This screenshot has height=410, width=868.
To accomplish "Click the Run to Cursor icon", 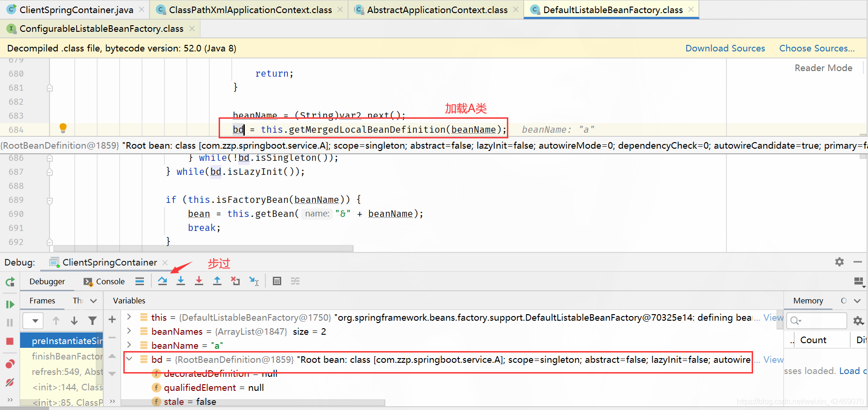I will pos(254,281).
